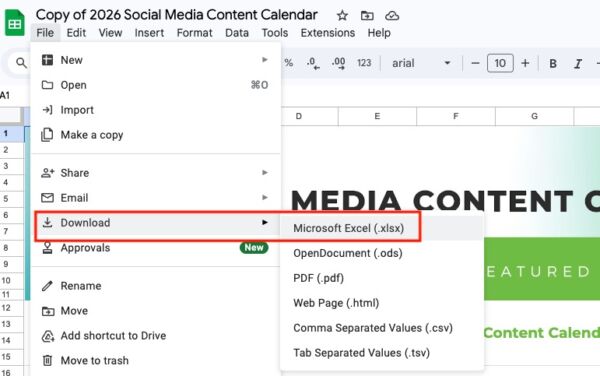
Task: Download as Microsoft Excel (.xlsx)
Action: coord(382,228)
